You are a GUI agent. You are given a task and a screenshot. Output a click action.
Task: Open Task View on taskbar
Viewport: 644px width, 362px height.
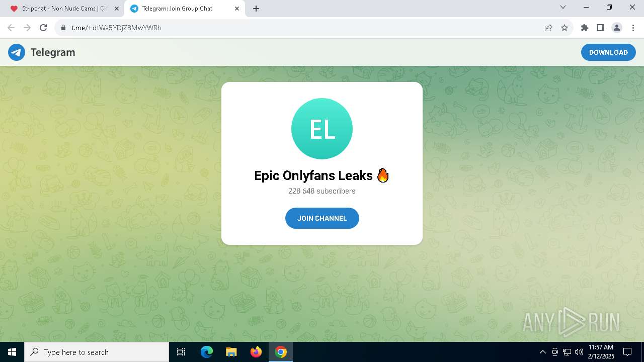point(181,352)
